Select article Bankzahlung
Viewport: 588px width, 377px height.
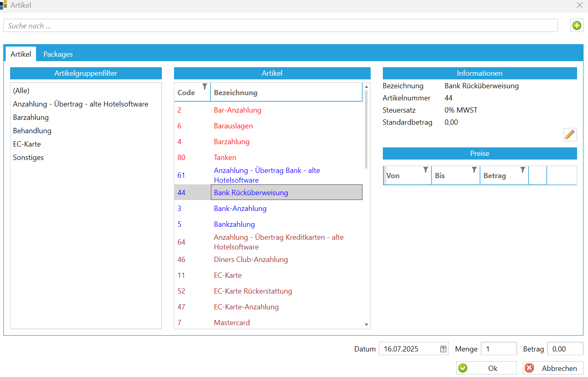(234, 224)
